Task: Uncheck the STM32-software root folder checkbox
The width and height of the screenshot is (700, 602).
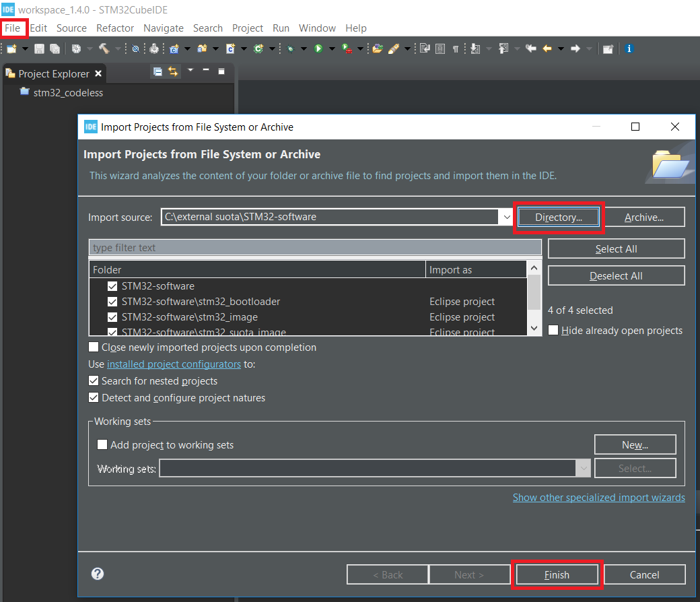Action: pos(112,286)
